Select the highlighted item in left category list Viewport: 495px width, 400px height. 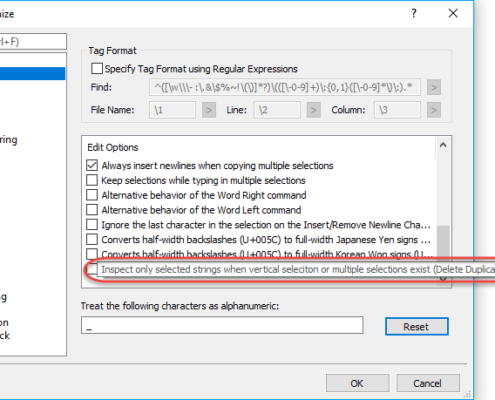(x=32, y=73)
